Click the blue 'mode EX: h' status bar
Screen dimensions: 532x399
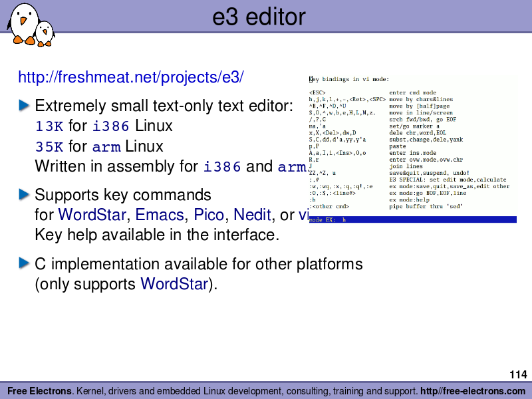pyautogui.click(x=412, y=219)
